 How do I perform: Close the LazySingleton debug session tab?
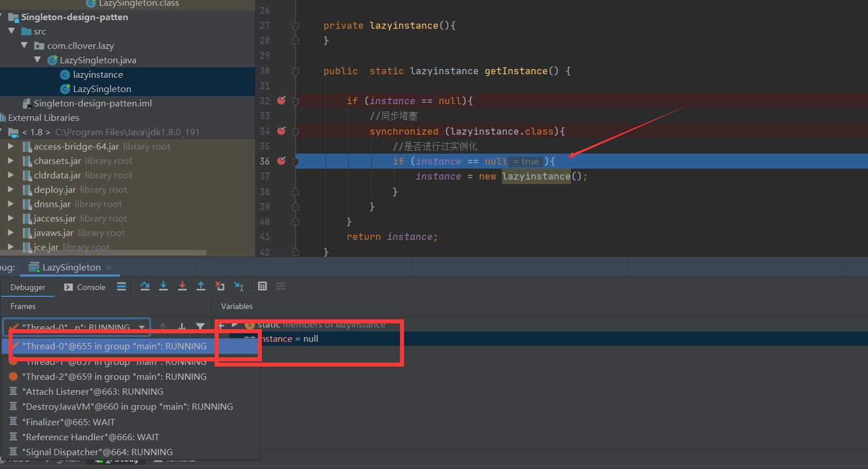109,267
